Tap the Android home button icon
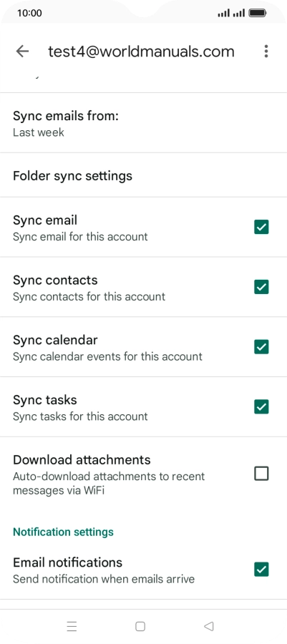287x644 pixels. (140, 626)
